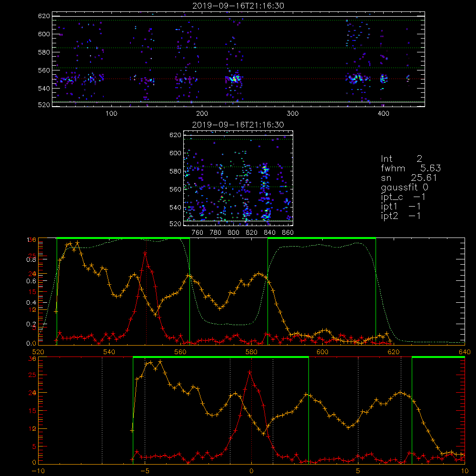Click the red curve peak in the bottom plot
476x476 pixels.
click(x=250, y=372)
